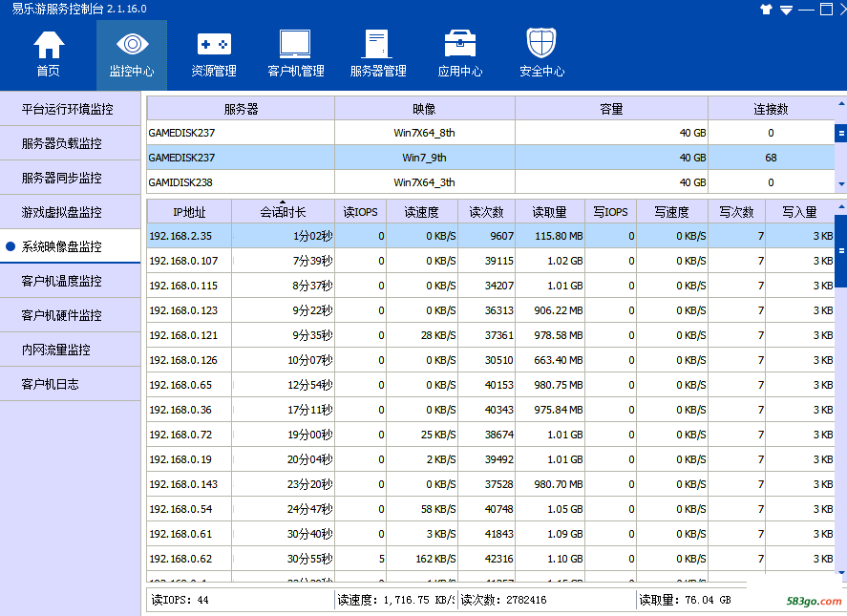Image resolution: width=847 pixels, height=616 pixels.
Task: Sort by 容量 column header
Action: (x=611, y=109)
